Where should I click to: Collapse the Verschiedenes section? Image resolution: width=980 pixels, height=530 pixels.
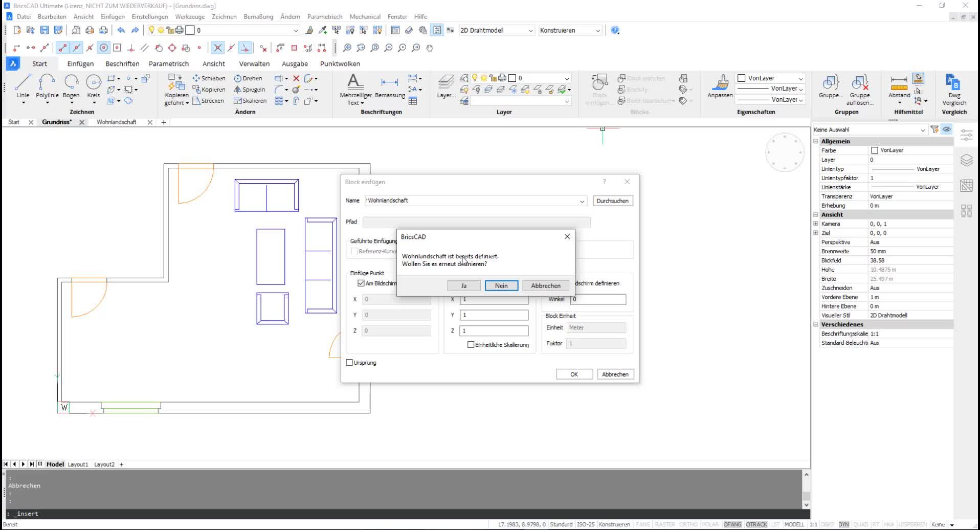point(816,324)
